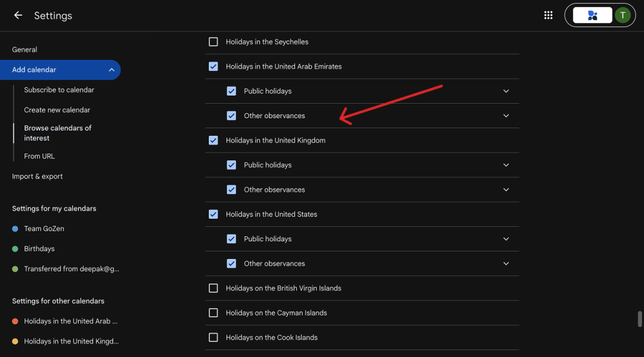Viewport: 644px width, 357px height.
Task: Click Settings for my calendars heading
Action: coord(54,209)
